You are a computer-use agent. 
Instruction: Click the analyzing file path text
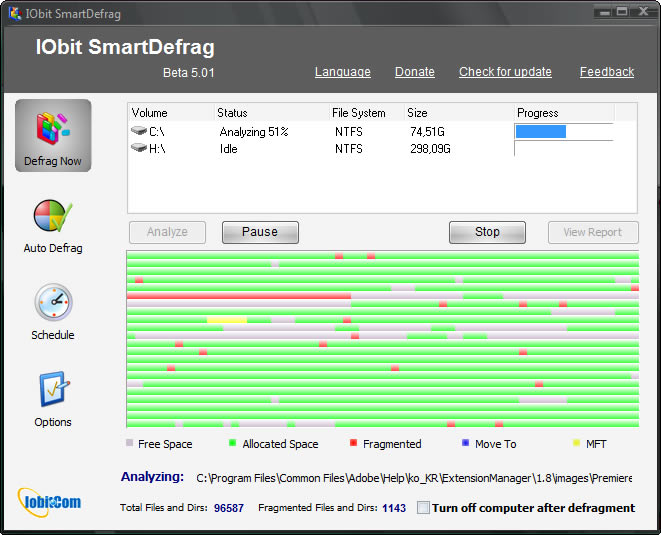pyautogui.click(x=414, y=478)
